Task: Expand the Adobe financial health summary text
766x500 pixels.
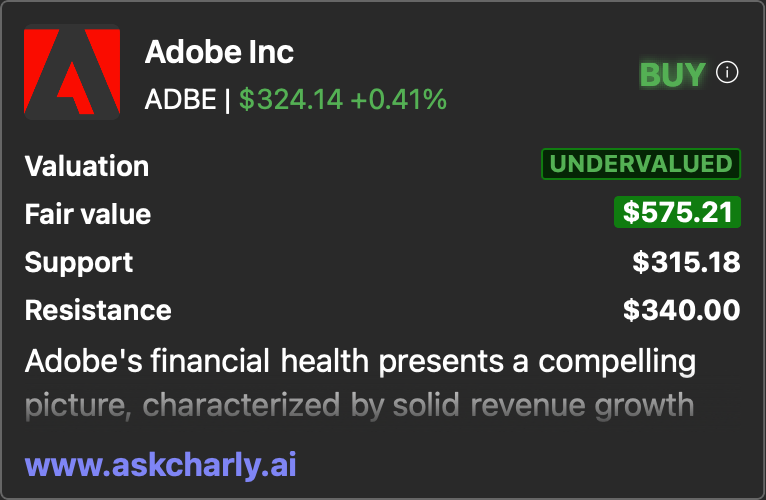Action: 361,384
